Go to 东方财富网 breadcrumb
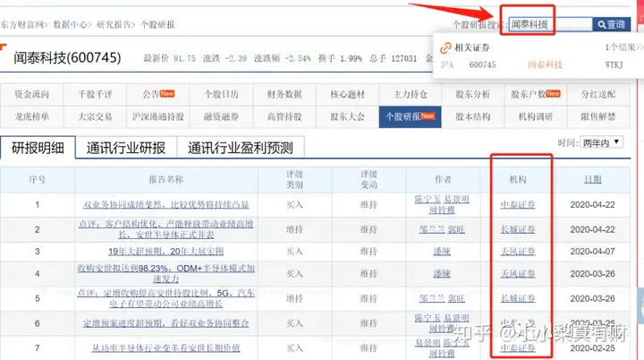The image size is (644, 360). click(x=21, y=25)
